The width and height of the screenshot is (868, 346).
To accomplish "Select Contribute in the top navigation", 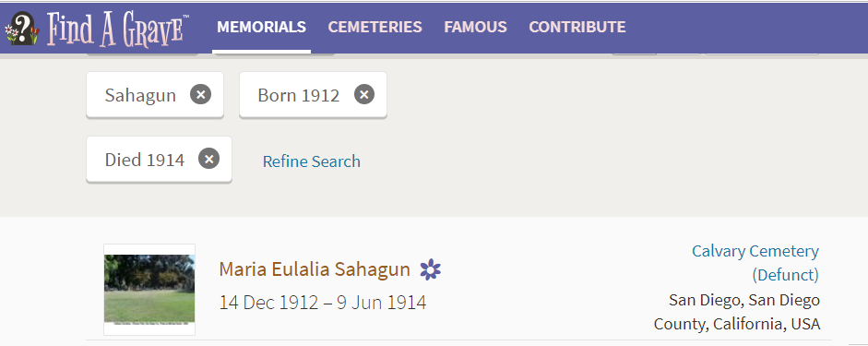I will pos(577,27).
